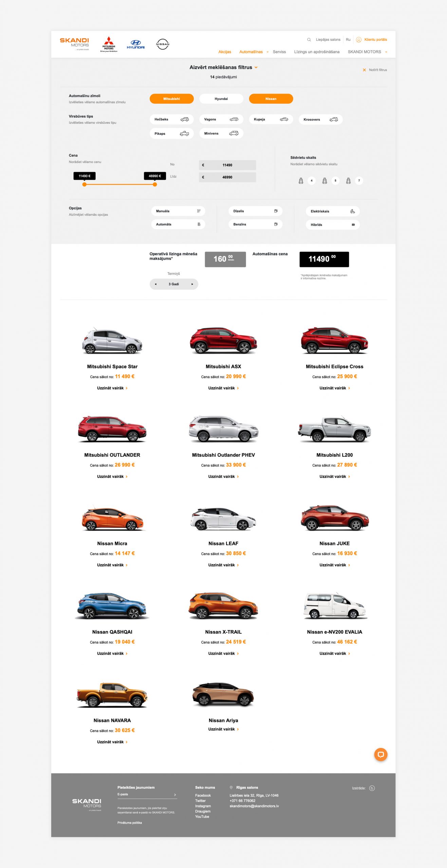The width and height of the screenshot is (447, 868).
Task: Select Liepājas salons in the header
Action: pos(328,40)
